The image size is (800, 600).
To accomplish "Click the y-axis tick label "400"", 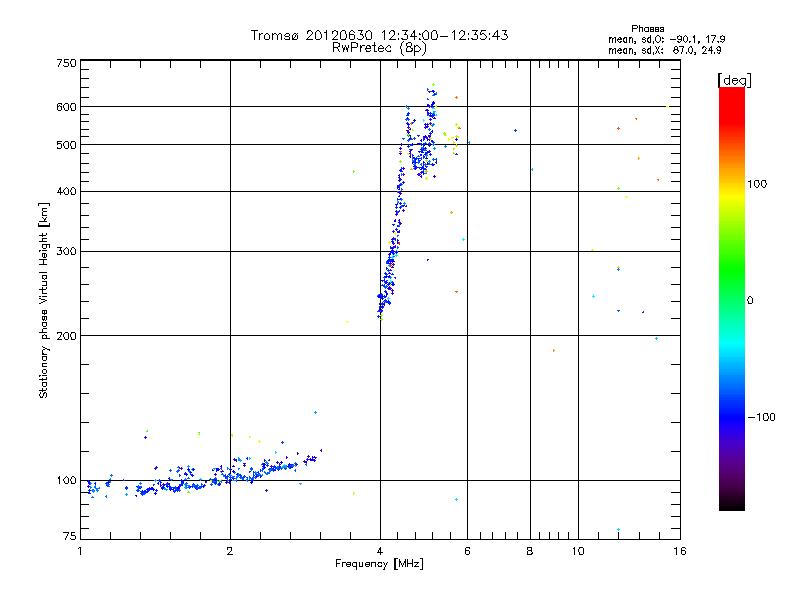I will (x=66, y=192).
